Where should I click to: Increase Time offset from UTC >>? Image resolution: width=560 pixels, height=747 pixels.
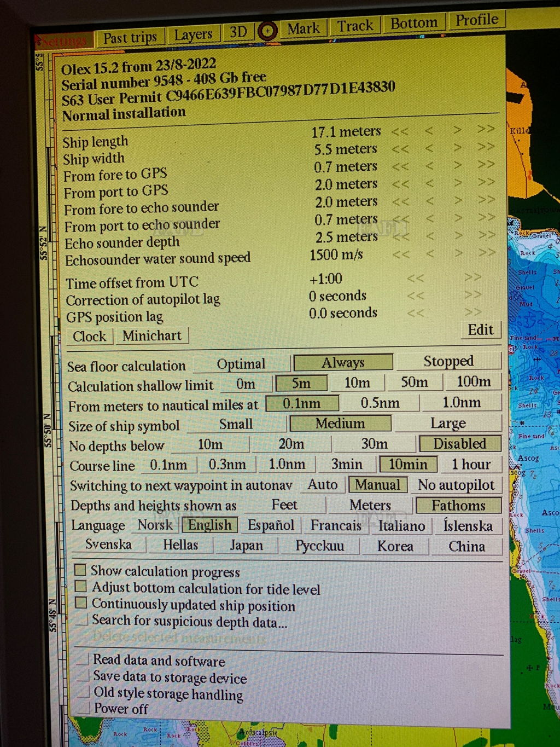(472, 277)
